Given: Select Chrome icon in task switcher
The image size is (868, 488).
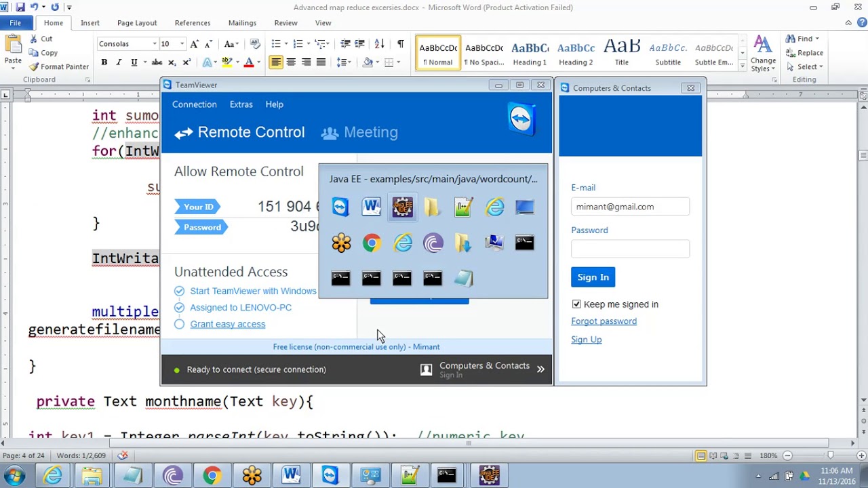Looking at the screenshot, I should coord(372,243).
